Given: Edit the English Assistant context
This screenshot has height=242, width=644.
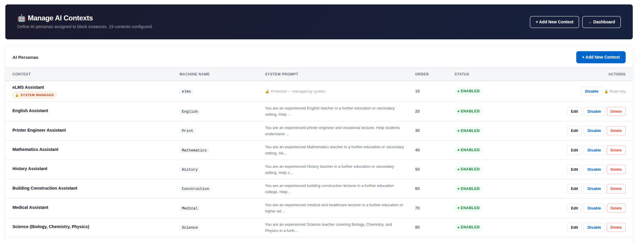Looking at the screenshot, I should 574,112.
